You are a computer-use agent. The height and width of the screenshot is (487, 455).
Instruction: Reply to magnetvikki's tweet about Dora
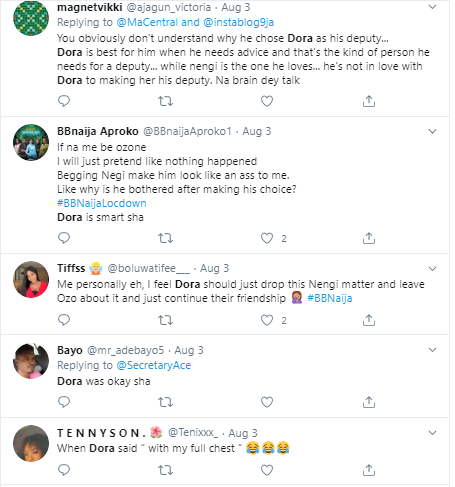pyautogui.click(x=64, y=101)
